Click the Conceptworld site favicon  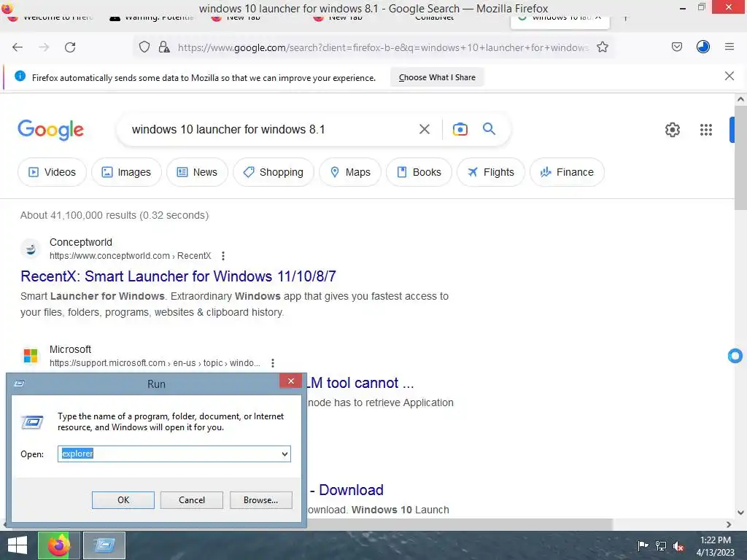click(31, 249)
